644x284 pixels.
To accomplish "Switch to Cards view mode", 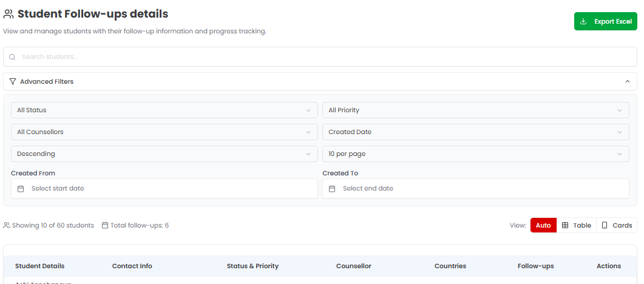I will [x=617, y=225].
